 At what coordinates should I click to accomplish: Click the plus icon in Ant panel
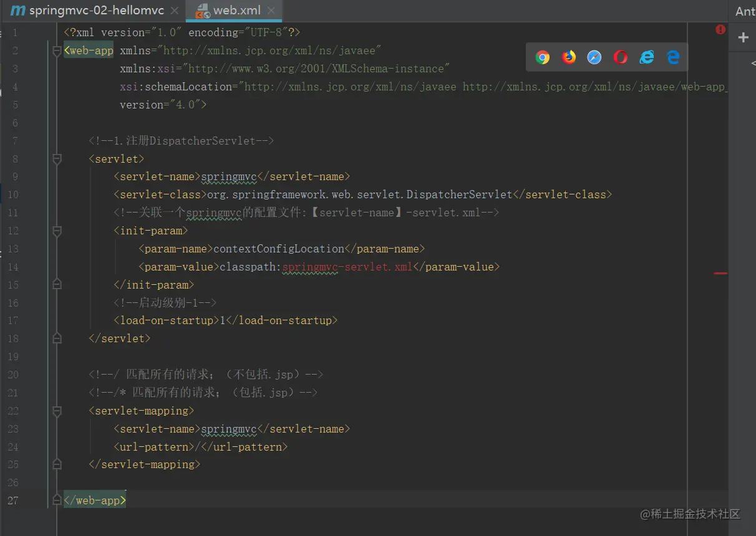(x=743, y=37)
